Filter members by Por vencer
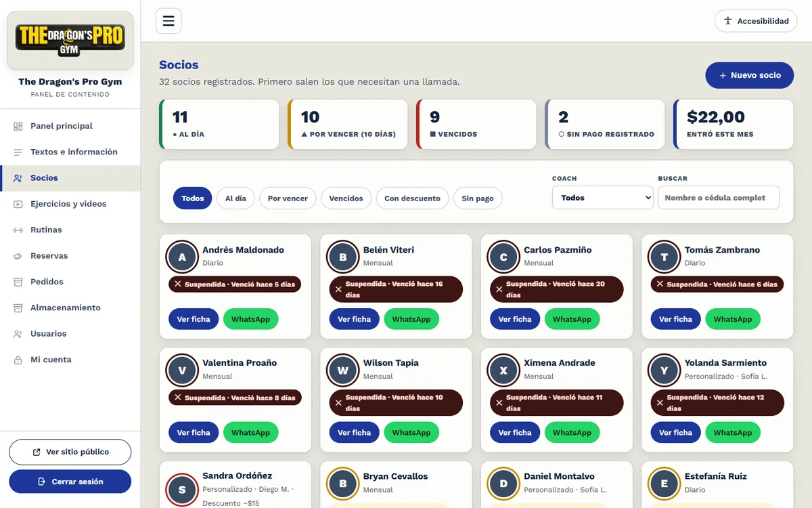The width and height of the screenshot is (812, 508). pos(288,198)
